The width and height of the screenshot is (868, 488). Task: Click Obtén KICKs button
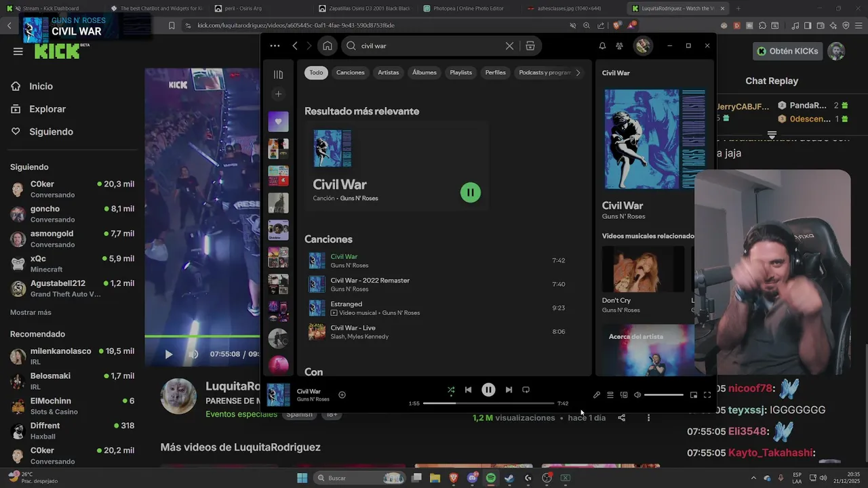pyautogui.click(x=788, y=51)
